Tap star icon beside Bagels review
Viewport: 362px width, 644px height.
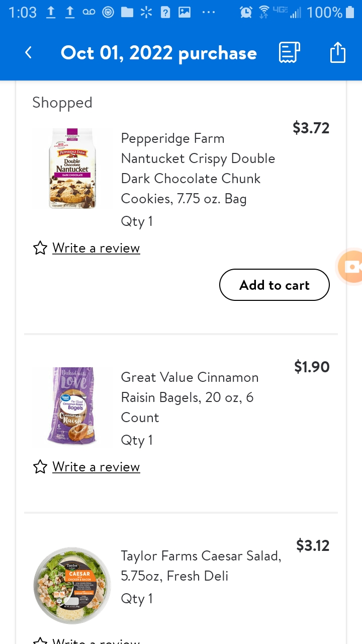[40, 467]
